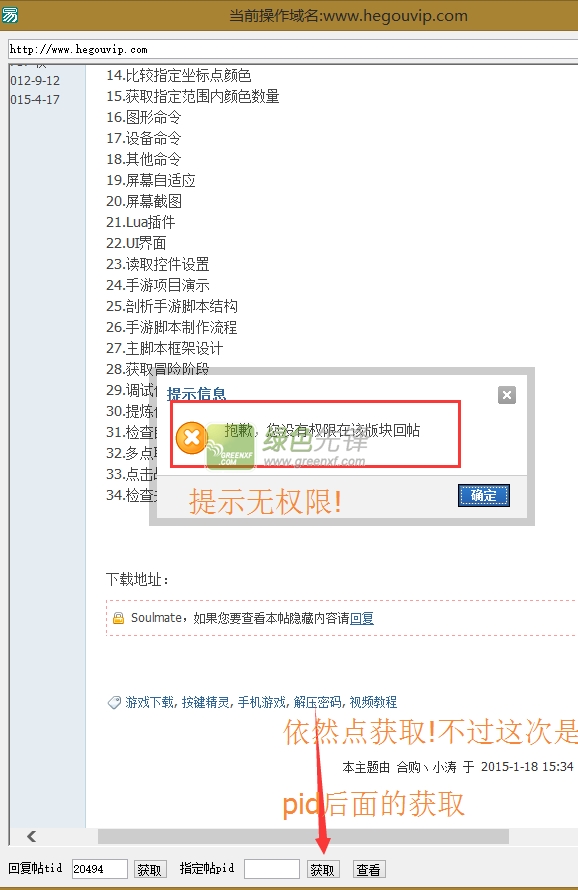Screen dimensions: 578x890
Task: Open the 解压密码 tag link
Action: (317, 703)
